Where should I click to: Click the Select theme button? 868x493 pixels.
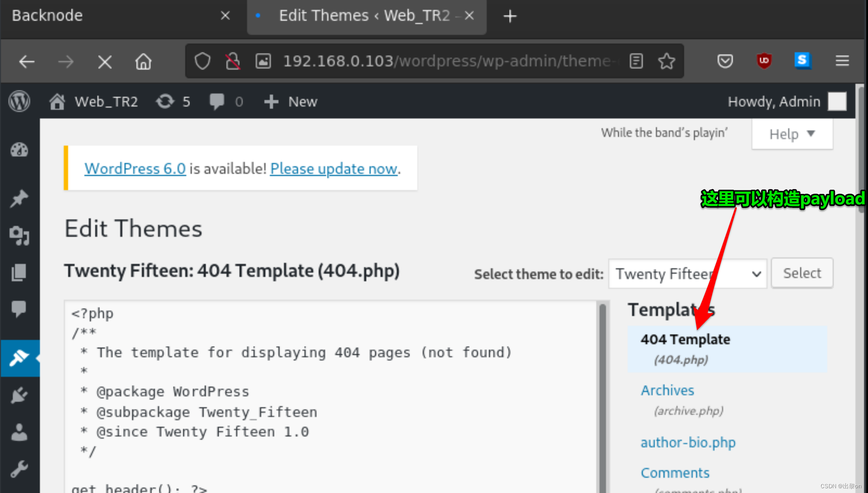tap(802, 273)
